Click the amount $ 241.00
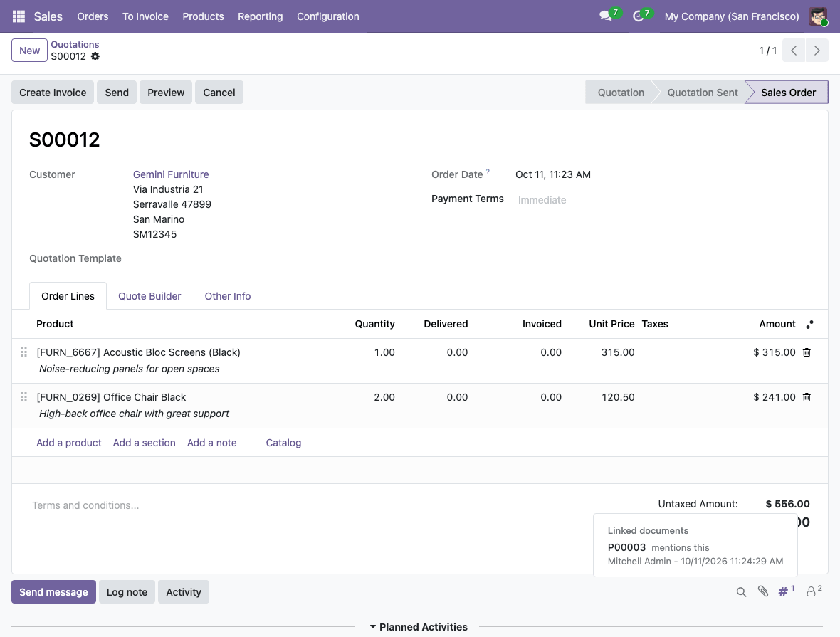 click(774, 397)
